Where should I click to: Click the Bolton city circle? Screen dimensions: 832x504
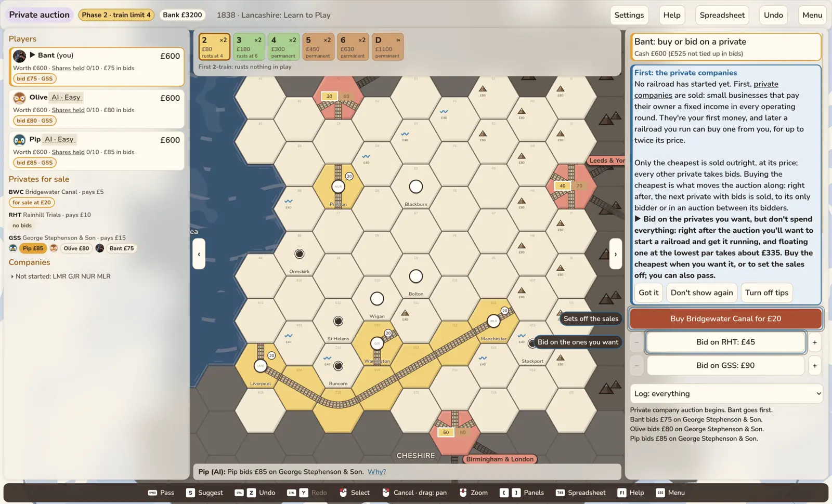416,276
